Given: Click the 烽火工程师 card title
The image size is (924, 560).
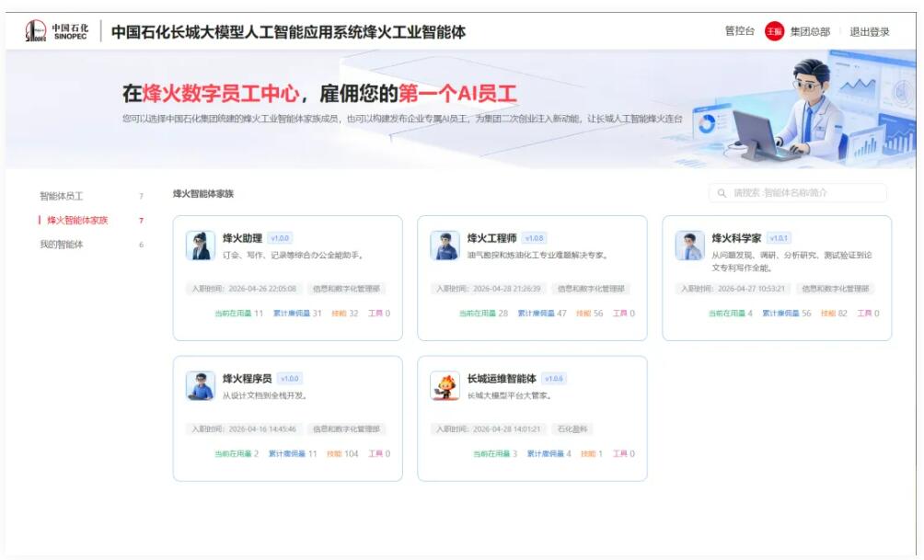Looking at the screenshot, I should click(x=492, y=238).
